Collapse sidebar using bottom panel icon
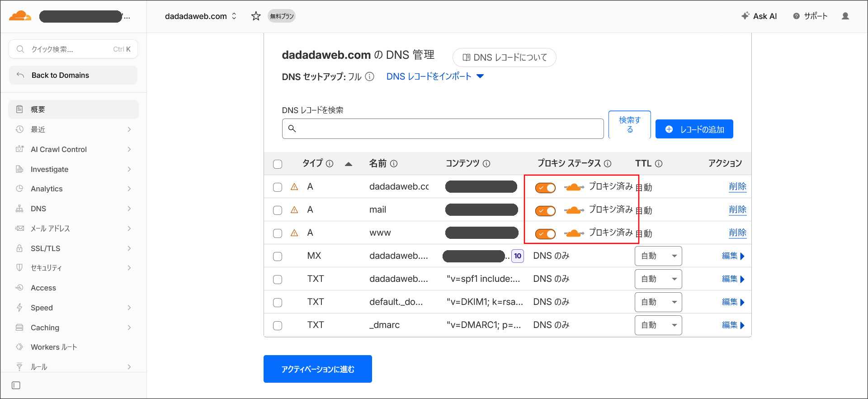Viewport: 868px width, 399px height. click(16, 385)
